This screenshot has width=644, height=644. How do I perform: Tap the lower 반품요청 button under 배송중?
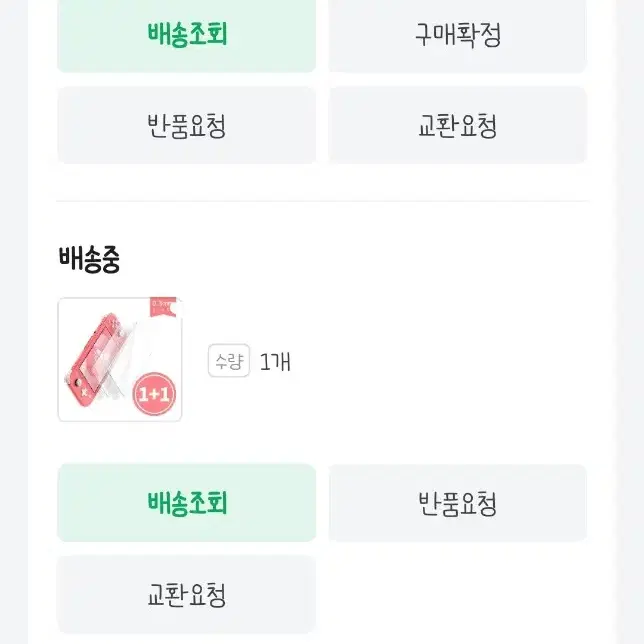458,503
